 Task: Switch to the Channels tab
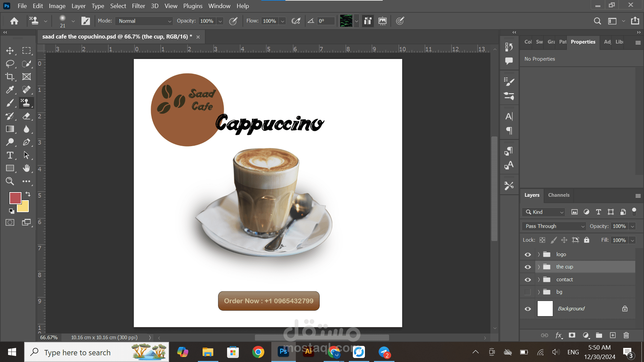click(558, 195)
